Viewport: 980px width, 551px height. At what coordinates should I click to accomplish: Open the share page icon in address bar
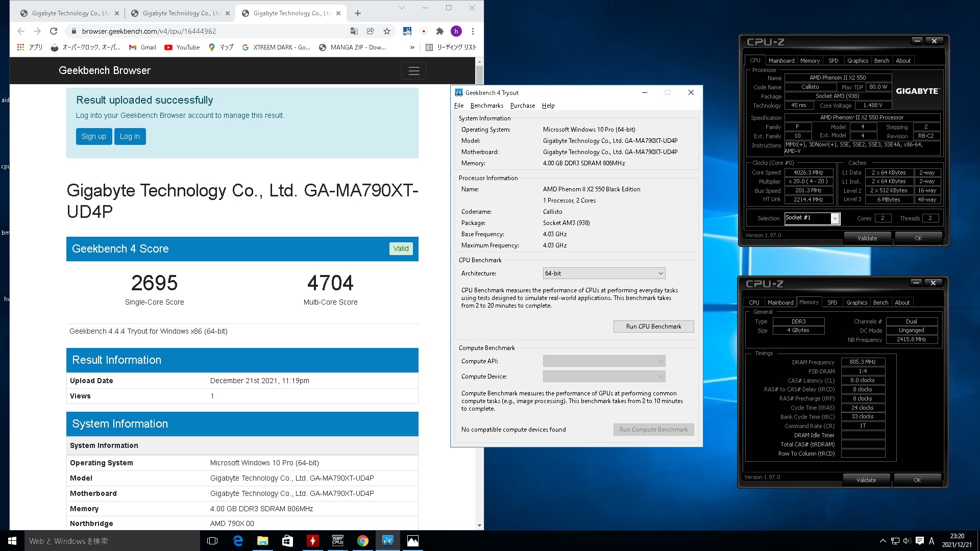(x=371, y=31)
